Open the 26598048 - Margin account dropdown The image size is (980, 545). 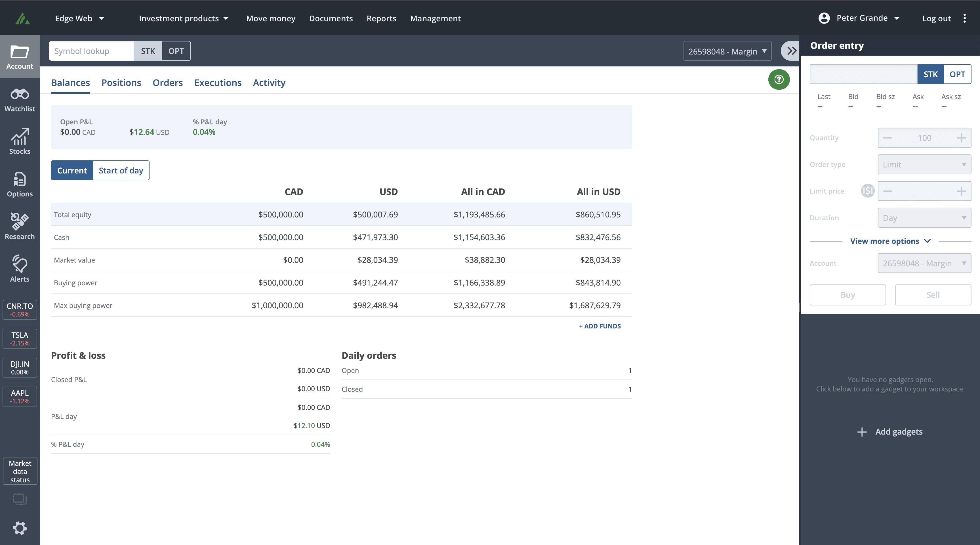(x=727, y=51)
